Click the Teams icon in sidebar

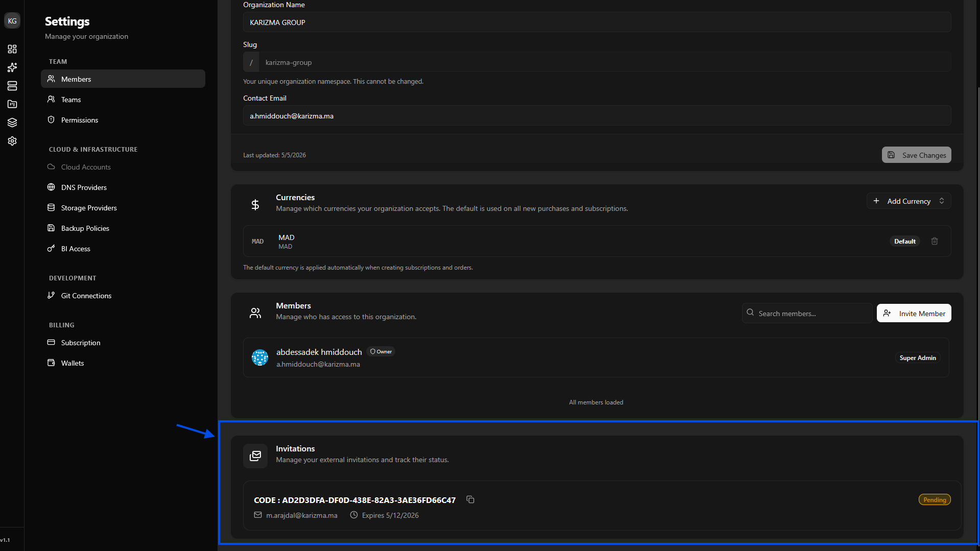[51, 100]
